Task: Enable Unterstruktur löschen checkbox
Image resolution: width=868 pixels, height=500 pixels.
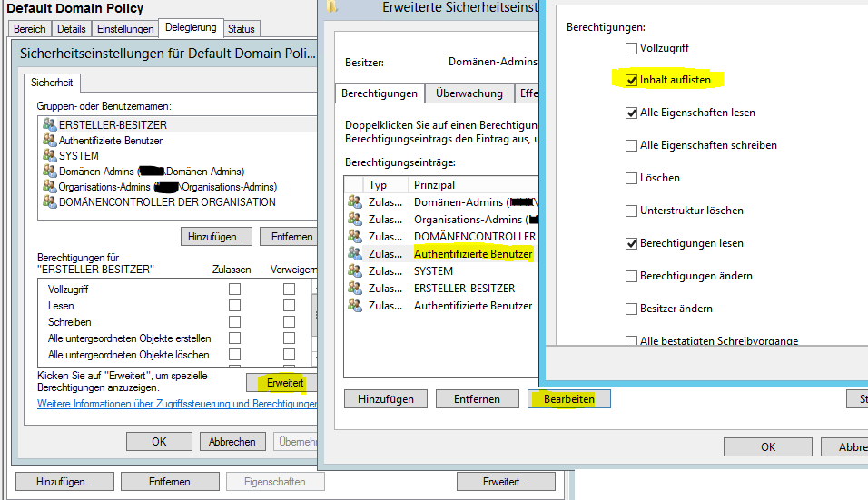Action: tap(631, 211)
